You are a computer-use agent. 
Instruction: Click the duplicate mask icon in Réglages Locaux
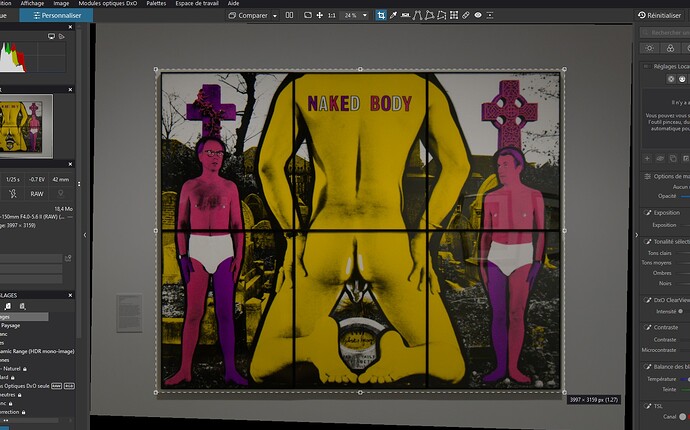pos(673,158)
